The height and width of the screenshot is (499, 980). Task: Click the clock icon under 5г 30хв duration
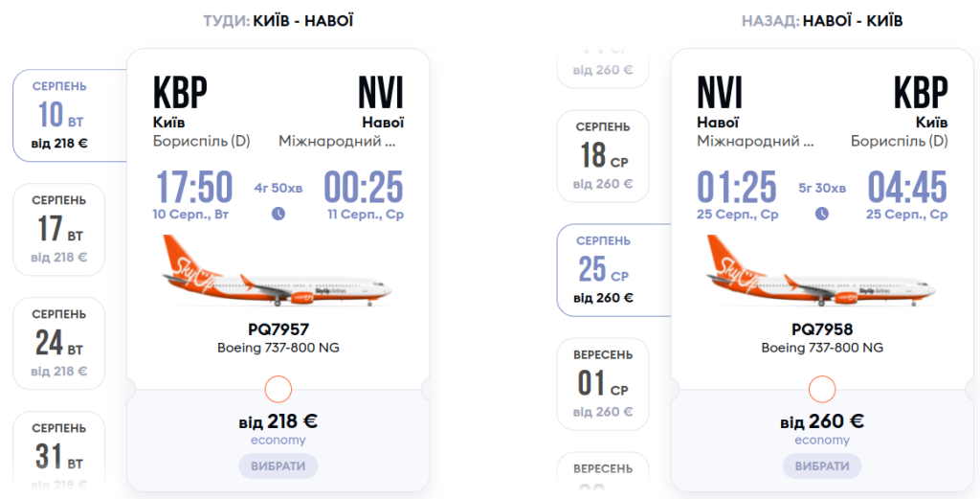(821, 214)
